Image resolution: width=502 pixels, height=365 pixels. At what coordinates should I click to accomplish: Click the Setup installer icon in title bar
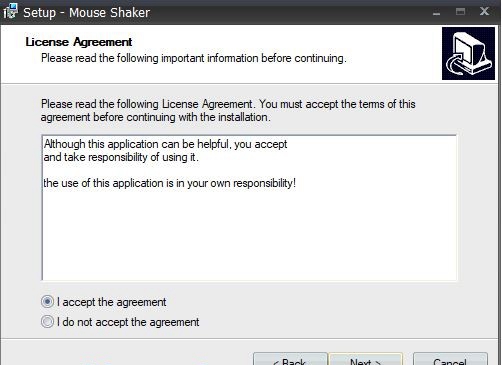[10, 12]
